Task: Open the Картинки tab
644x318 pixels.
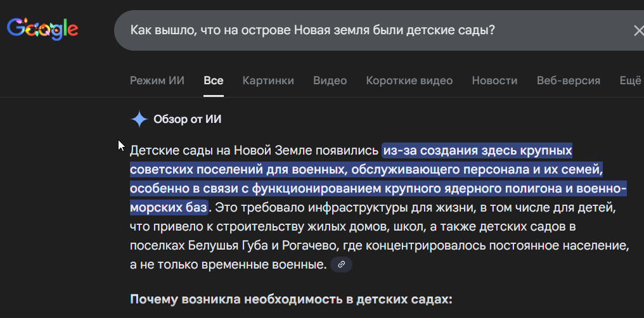Action: [268, 80]
